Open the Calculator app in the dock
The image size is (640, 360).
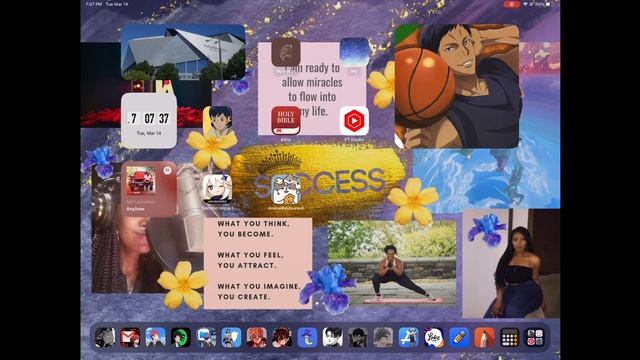(510, 338)
